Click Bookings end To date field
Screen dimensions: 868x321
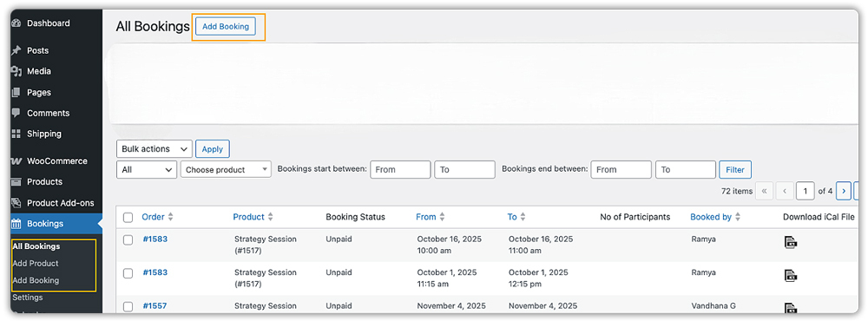686,169
